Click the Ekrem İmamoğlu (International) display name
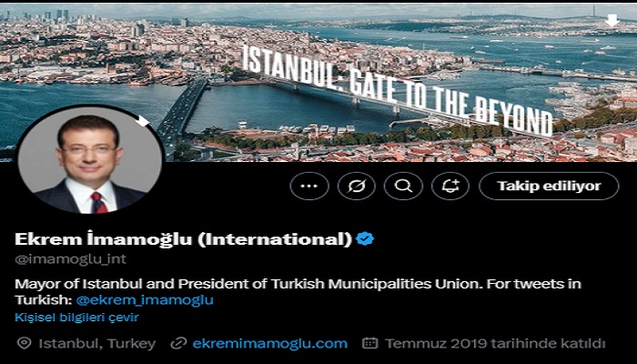637x364 pixels. (x=183, y=239)
